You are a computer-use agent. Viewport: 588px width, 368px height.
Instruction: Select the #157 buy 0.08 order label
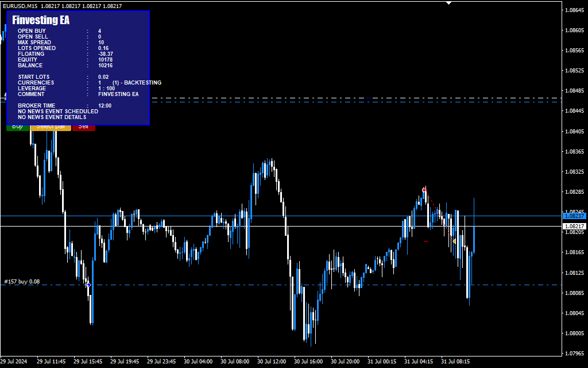22,282
